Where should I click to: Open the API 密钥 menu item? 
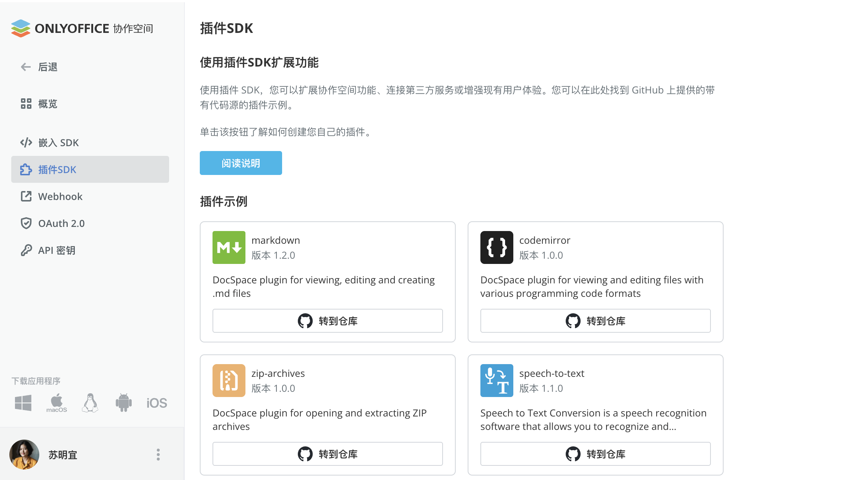(90, 250)
